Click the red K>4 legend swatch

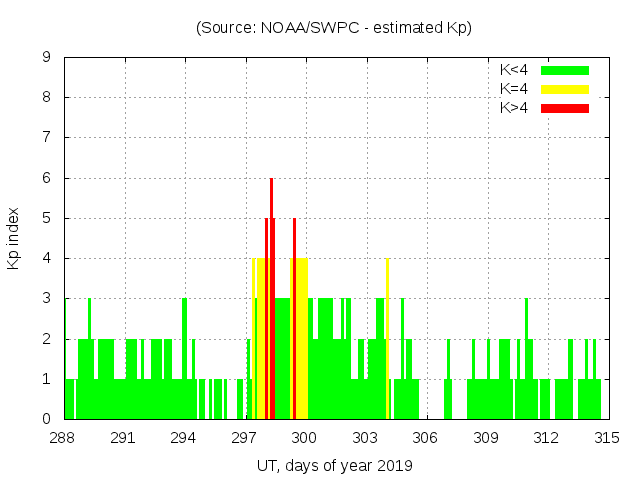(565, 108)
